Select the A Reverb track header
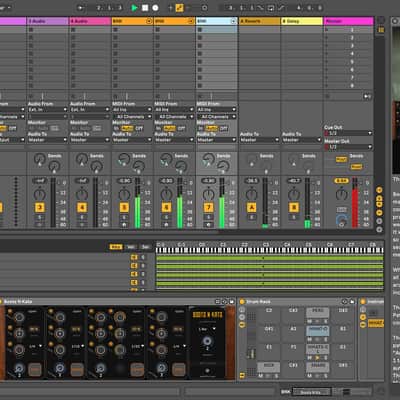Viewport: 400px width, 400px height. point(259,21)
